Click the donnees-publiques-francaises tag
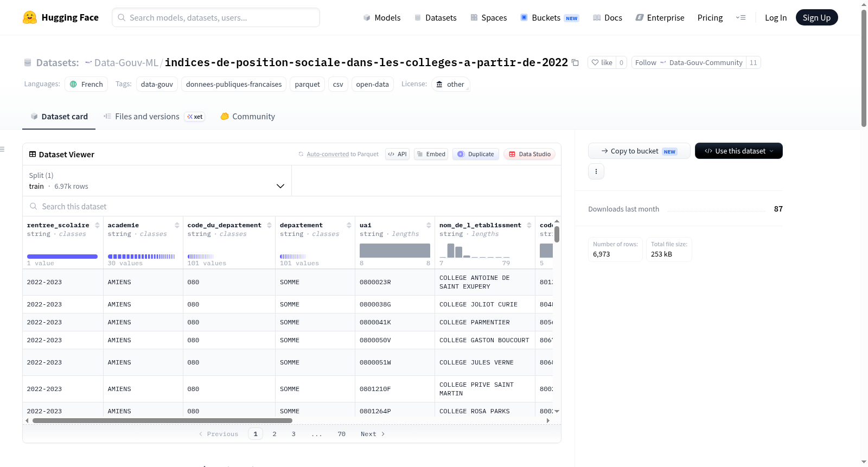 point(234,84)
